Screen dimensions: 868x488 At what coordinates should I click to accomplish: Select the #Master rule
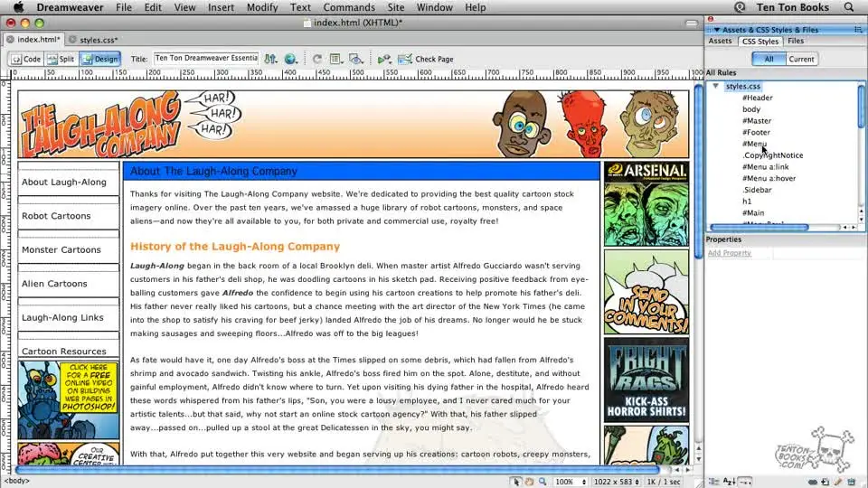point(756,120)
